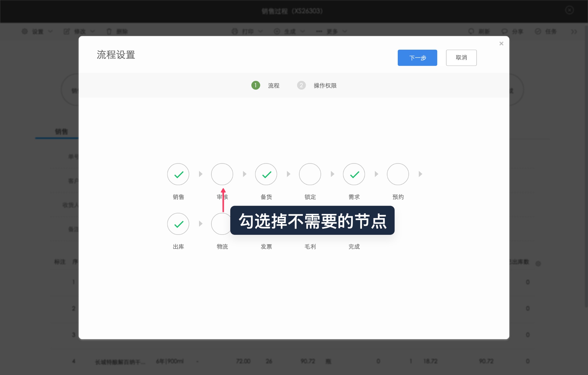588x375 pixels.
Task: Click the 修改 edit icon in the toolbar
Action: pos(67,31)
